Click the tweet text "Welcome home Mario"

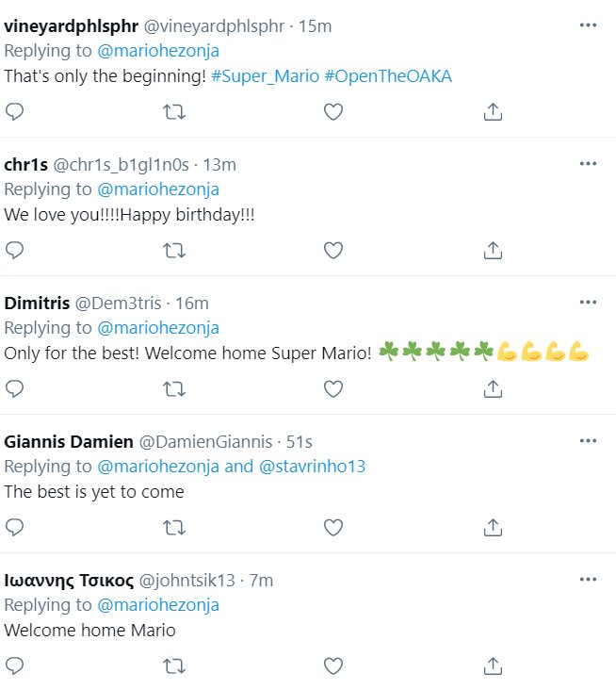coord(89,630)
